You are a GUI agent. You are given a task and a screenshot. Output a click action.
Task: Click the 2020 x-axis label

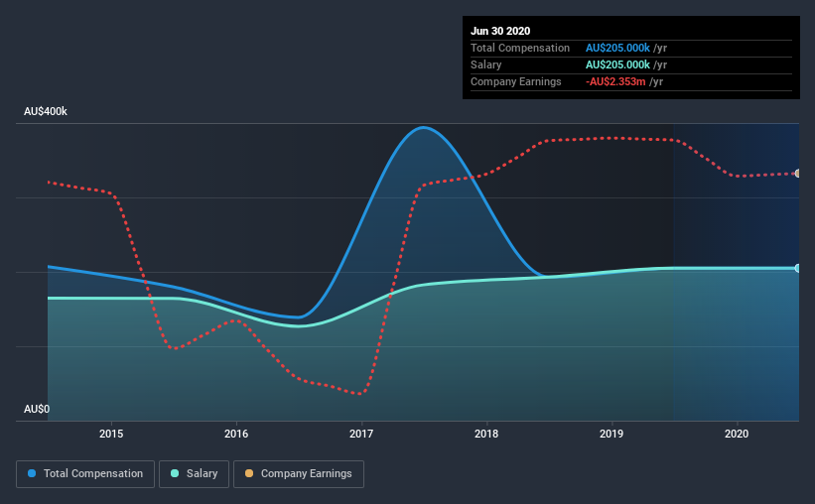tap(737, 434)
